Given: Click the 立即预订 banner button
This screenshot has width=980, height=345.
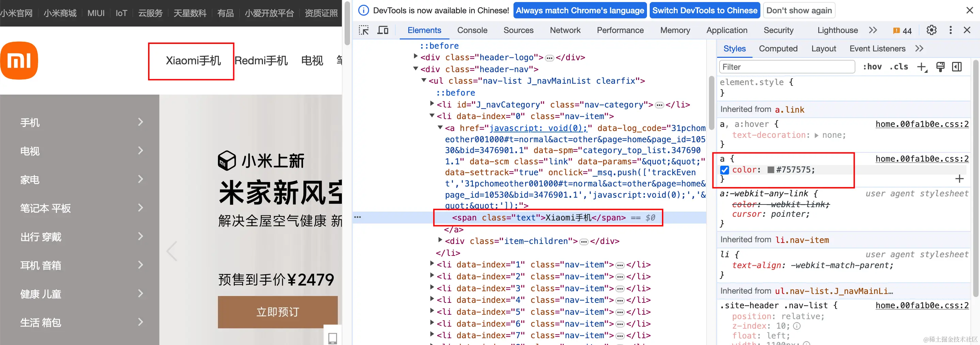Looking at the screenshot, I should point(278,312).
